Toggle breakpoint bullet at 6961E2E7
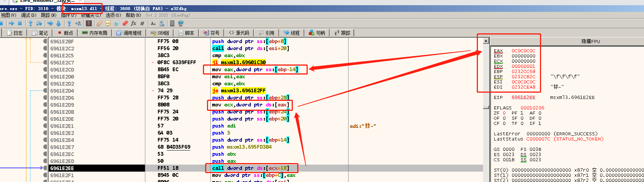 pos(45,147)
